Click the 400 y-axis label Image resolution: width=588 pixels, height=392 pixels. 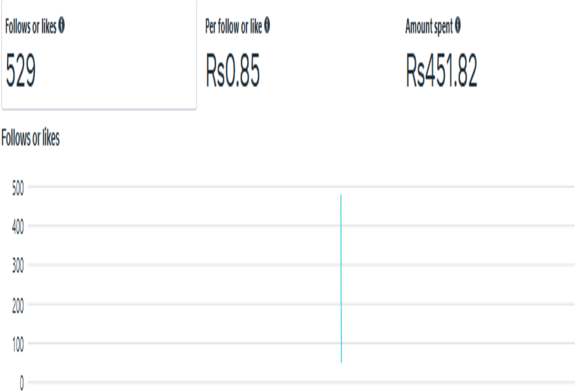[x=18, y=227]
